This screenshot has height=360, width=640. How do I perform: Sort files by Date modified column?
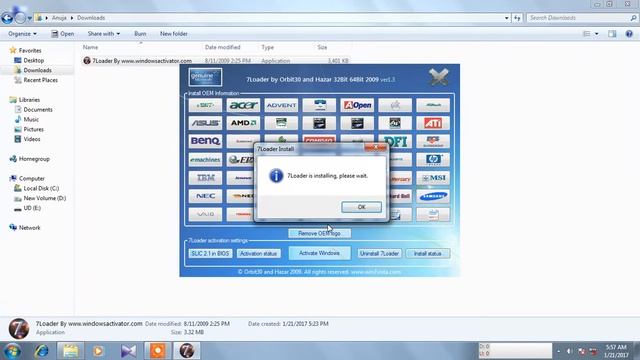pos(222,47)
